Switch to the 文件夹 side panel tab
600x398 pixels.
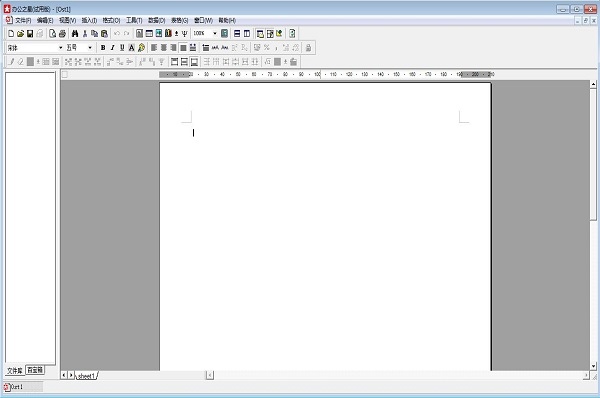[x=15, y=370]
